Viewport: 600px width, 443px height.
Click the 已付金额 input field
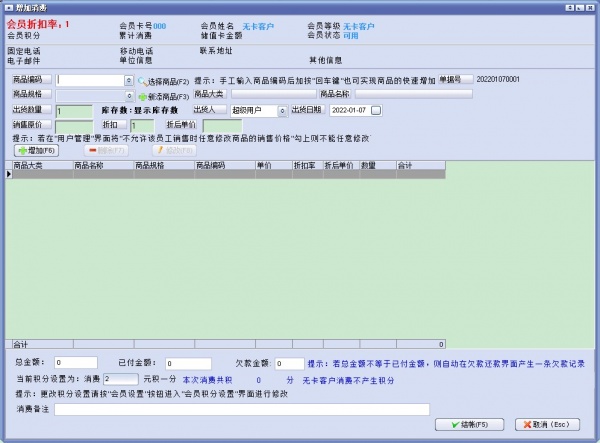(188, 363)
